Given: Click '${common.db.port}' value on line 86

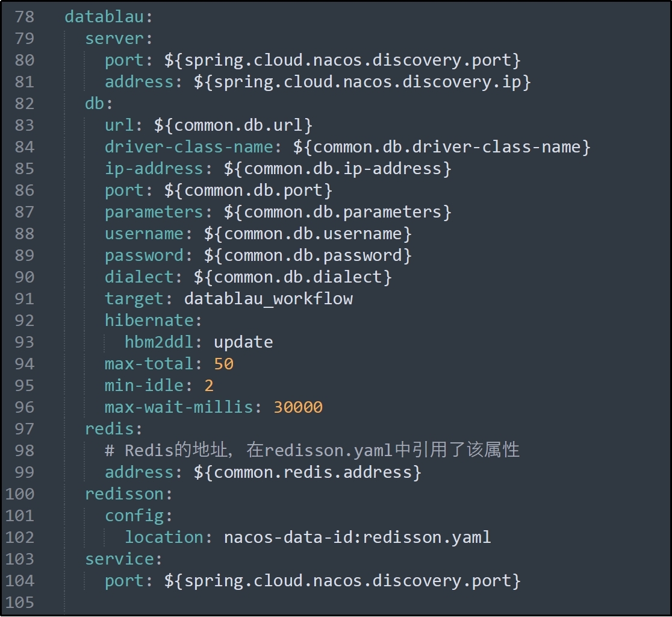Looking at the screenshot, I should (x=248, y=191).
